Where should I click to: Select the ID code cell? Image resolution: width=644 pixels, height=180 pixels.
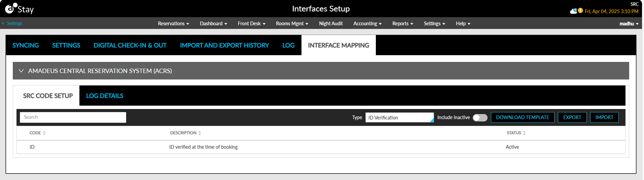pos(32,147)
